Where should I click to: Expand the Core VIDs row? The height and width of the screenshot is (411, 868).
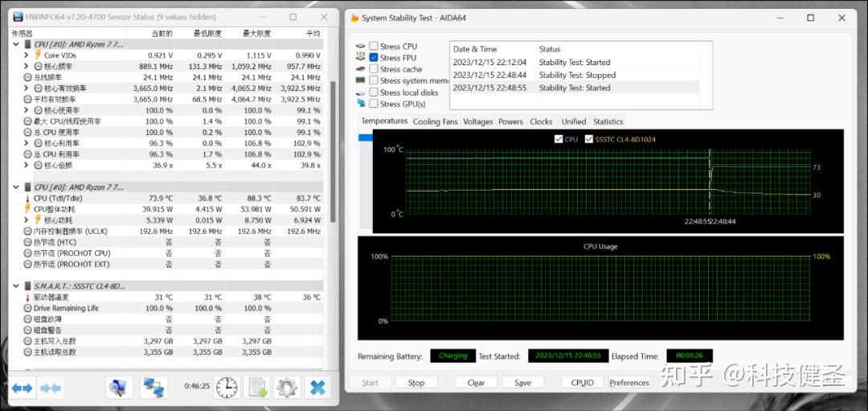point(26,55)
